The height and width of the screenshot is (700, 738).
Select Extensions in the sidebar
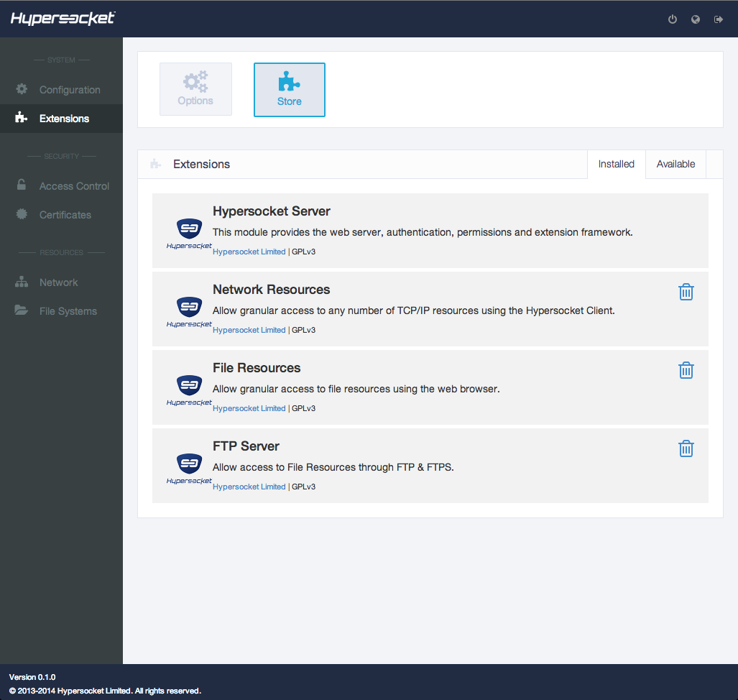[61, 118]
